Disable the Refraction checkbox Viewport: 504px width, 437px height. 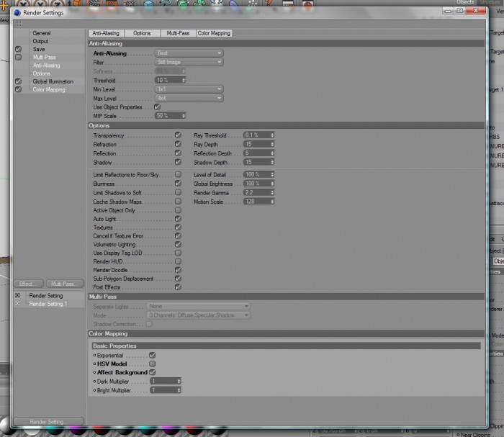pos(178,144)
